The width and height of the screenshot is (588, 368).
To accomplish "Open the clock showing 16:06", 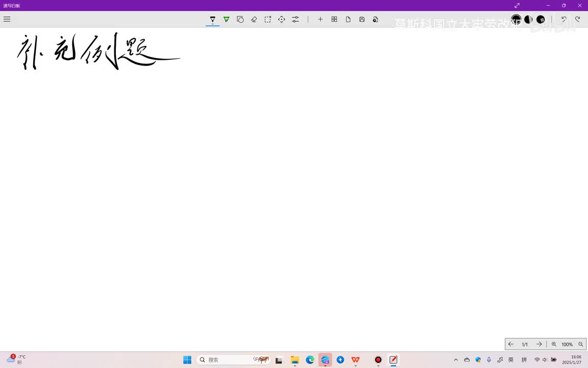I will click(572, 359).
